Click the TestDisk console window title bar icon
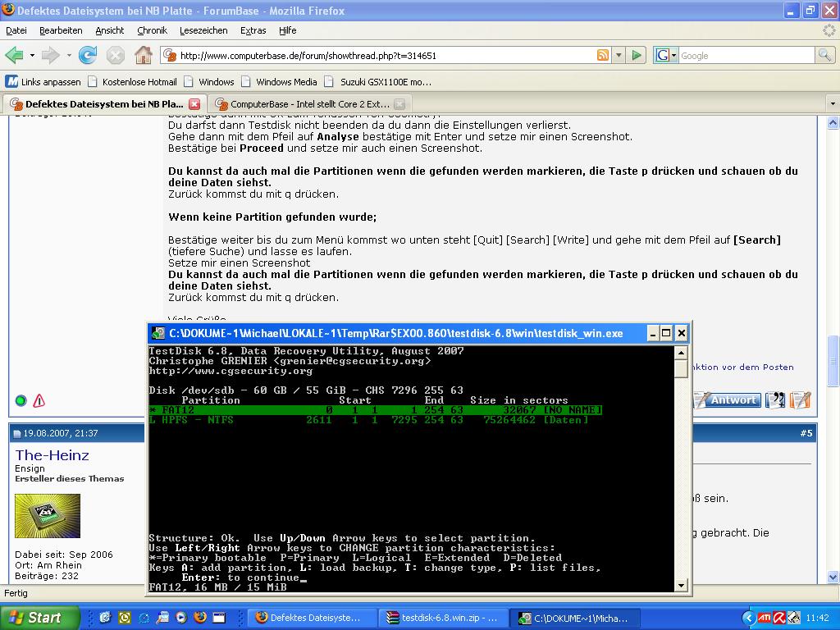Screen dimensions: 840x630 [157, 333]
